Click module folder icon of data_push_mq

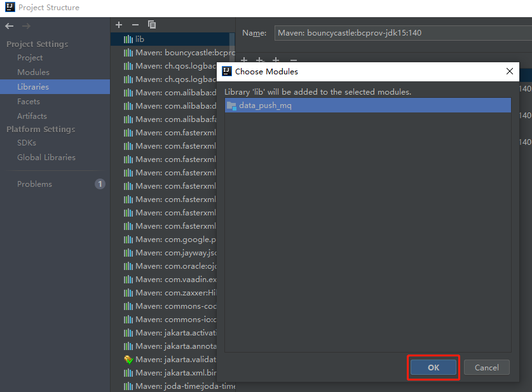click(x=231, y=105)
